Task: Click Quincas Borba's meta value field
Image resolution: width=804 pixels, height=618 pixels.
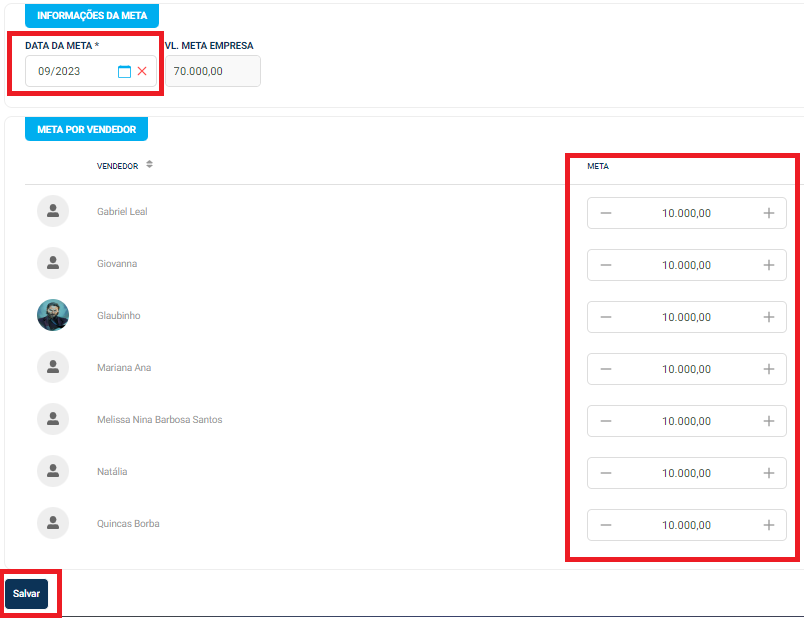Action: pos(686,525)
